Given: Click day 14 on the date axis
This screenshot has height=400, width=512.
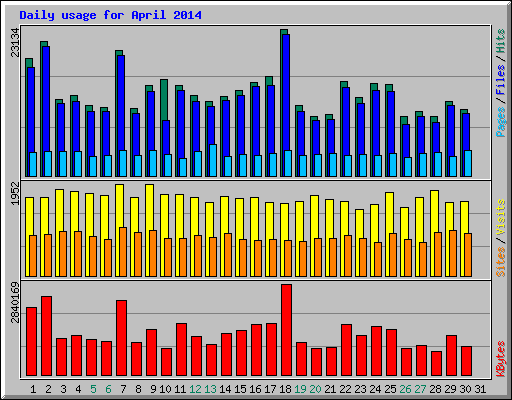Looking at the screenshot, I should pos(225,389).
